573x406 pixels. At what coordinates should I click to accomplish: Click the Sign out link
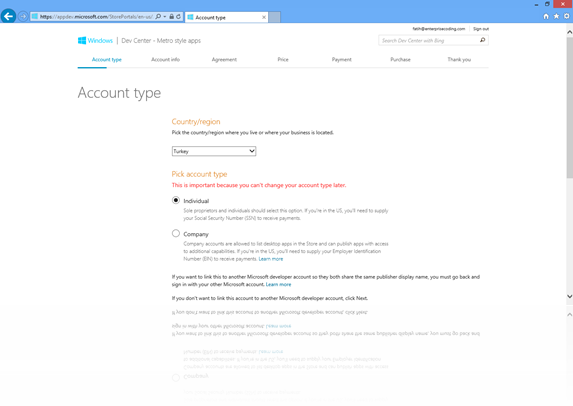(x=481, y=29)
